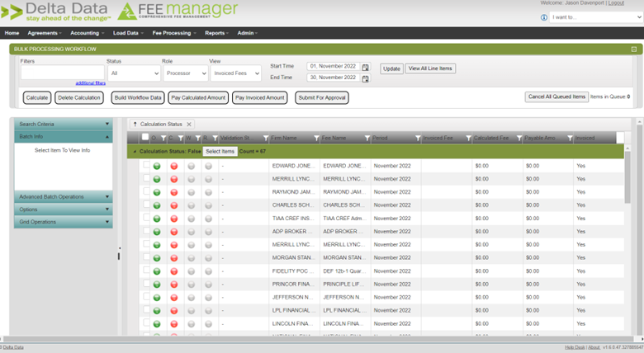This screenshot has width=644, height=353.
Task: Check the LPL FINANCIAL row checkbox
Action: [x=146, y=309]
